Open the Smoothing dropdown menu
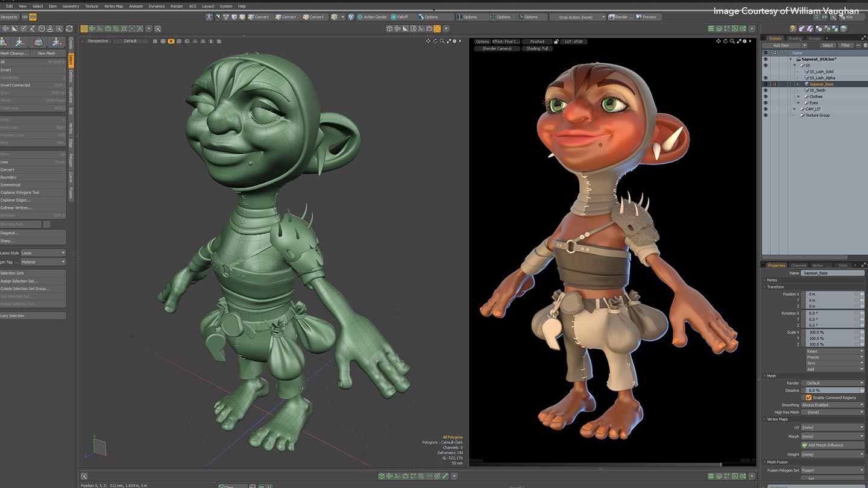This screenshot has width=868, height=488. pos(832,405)
